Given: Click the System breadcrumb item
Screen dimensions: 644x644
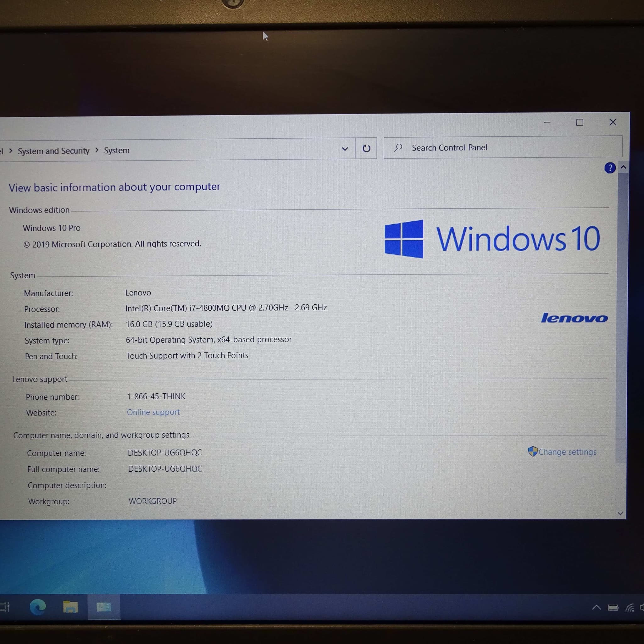Looking at the screenshot, I should click(x=117, y=150).
